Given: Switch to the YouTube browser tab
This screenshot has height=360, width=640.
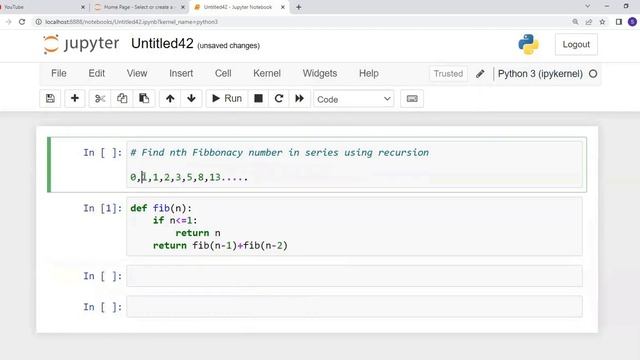Looking at the screenshot, I should (x=41, y=7).
